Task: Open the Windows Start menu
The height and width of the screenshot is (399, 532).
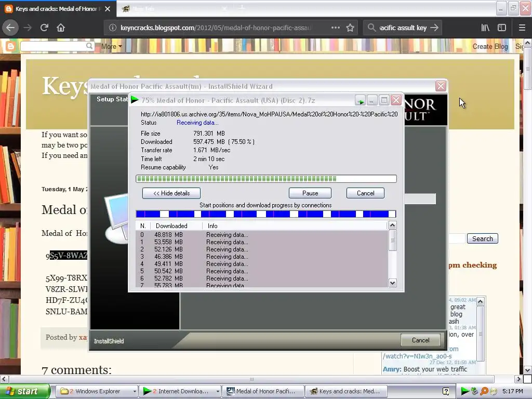Action: tap(24, 391)
